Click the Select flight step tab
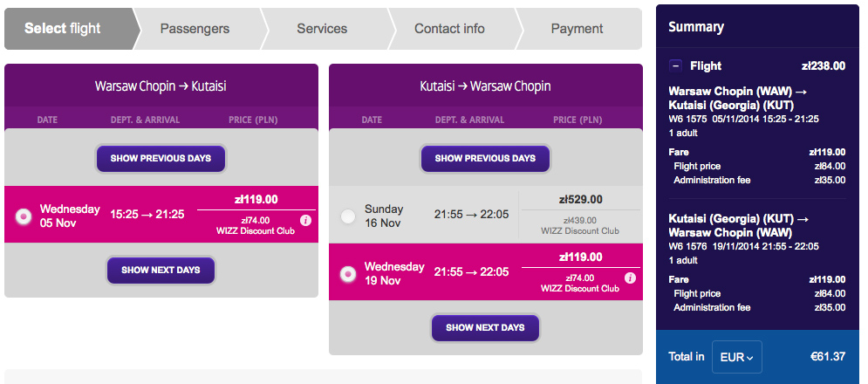 [63, 29]
